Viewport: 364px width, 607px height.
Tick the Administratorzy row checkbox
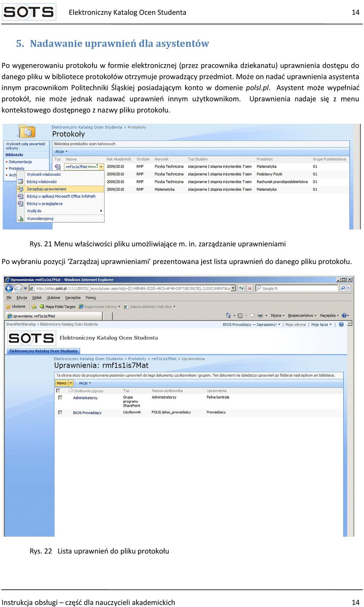click(60, 398)
